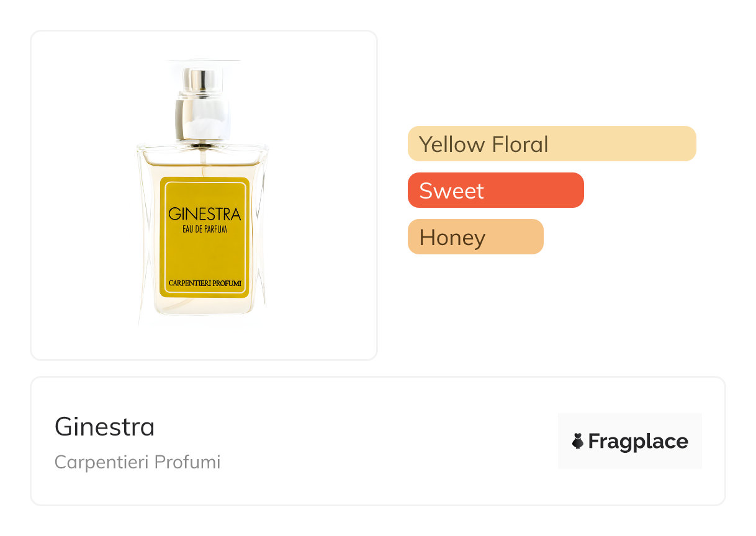
Task: Open the Carpentieri Profumi brand link
Action: point(137,462)
